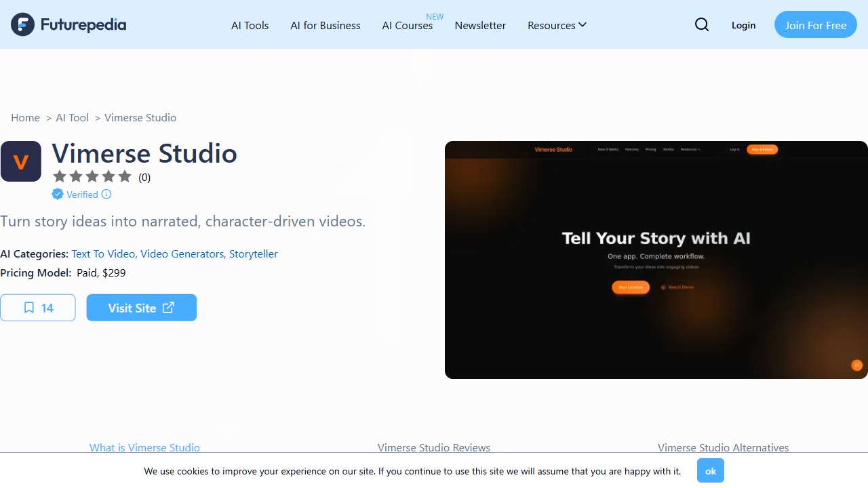Click the info icon beside Verified
The image size is (868, 488).
(x=106, y=195)
